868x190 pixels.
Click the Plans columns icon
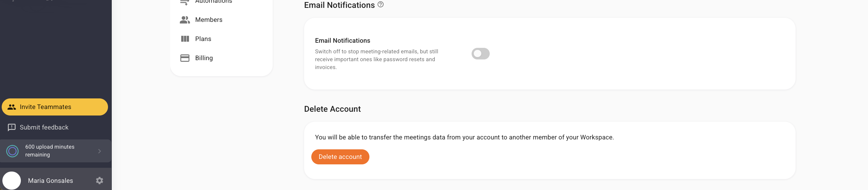tap(185, 39)
